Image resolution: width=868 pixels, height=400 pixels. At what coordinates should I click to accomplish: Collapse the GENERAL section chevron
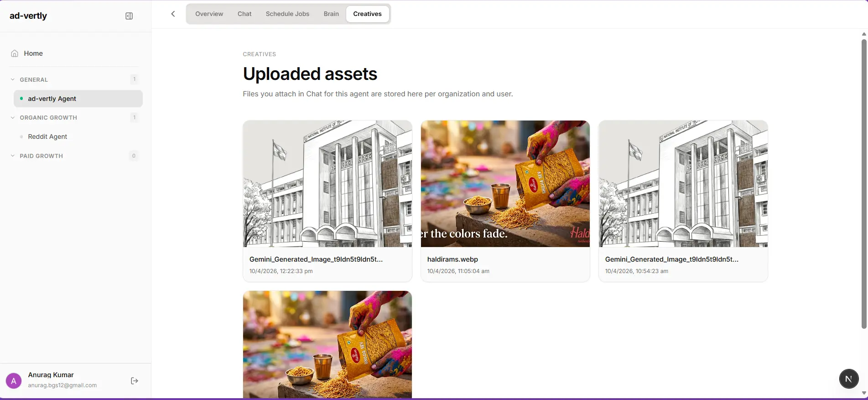pos(13,79)
